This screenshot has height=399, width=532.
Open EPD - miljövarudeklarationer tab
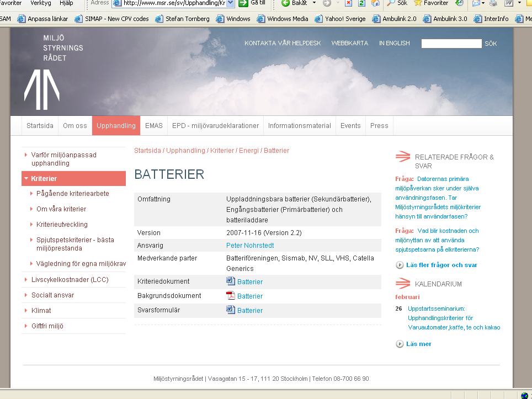[x=215, y=125]
